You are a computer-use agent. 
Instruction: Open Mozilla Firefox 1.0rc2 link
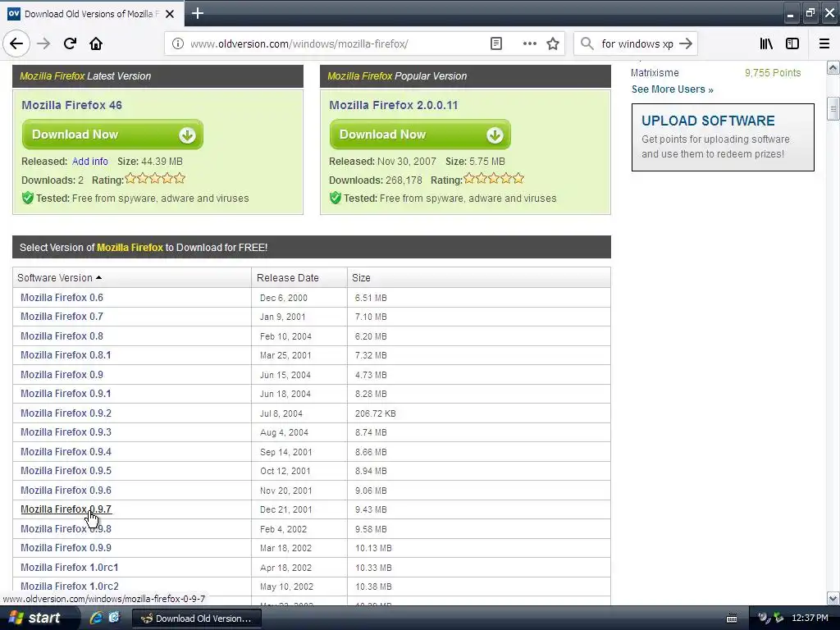tap(70, 587)
